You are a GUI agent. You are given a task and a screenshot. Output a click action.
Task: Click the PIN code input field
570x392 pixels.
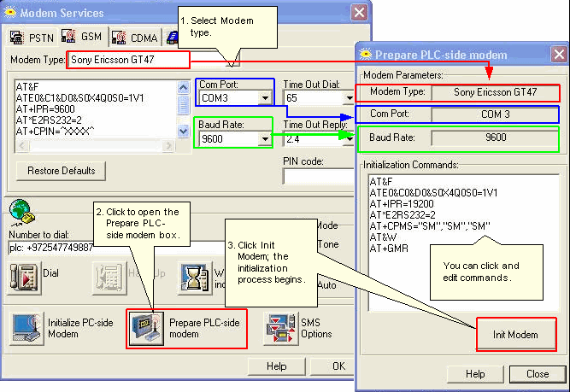click(319, 177)
